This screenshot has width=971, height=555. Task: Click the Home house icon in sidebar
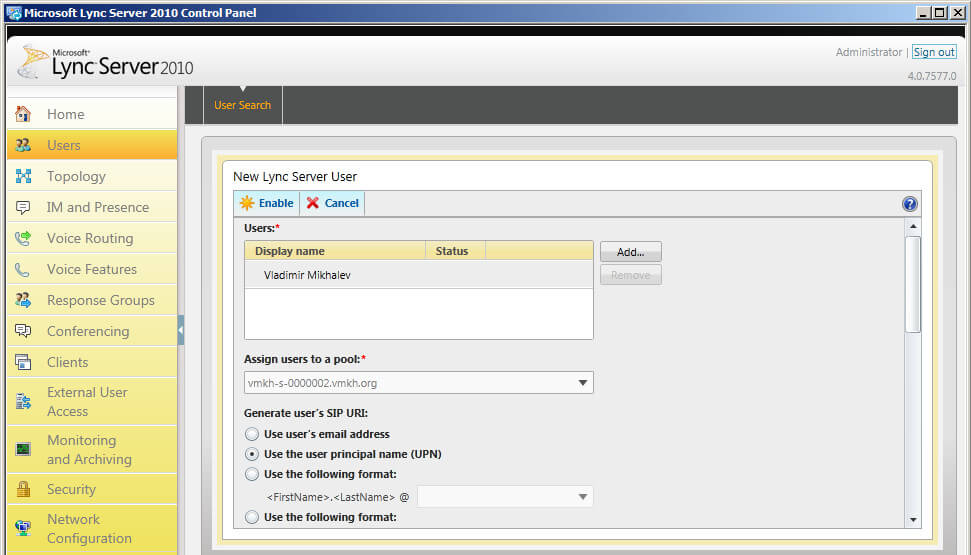click(23, 114)
